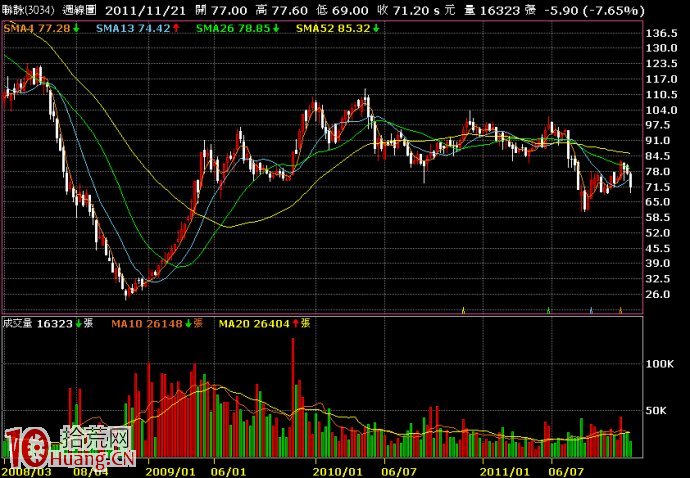This screenshot has height=478, width=690.
Task: Select the SMA4 77.28 indicator label
Action: point(37,29)
